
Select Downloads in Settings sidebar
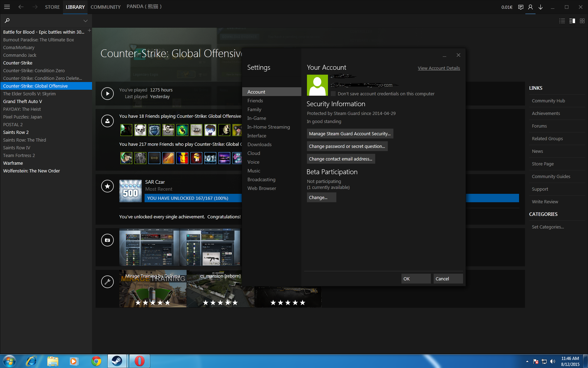coord(272,144)
